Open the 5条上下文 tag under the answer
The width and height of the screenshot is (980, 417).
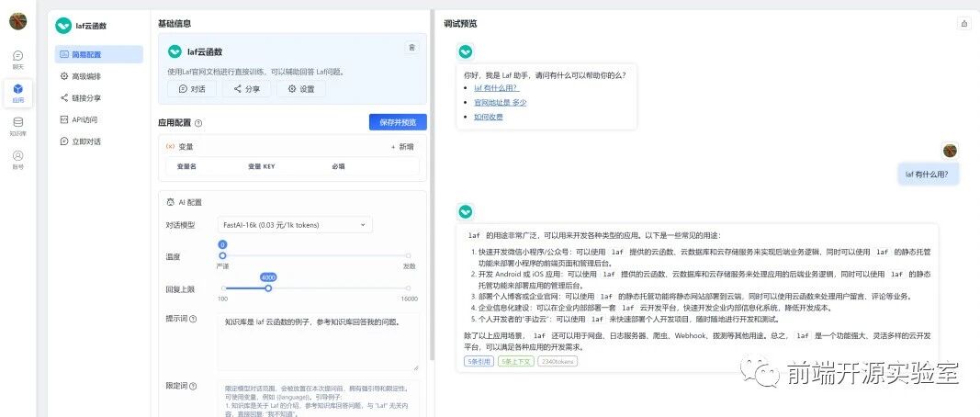(x=515, y=361)
